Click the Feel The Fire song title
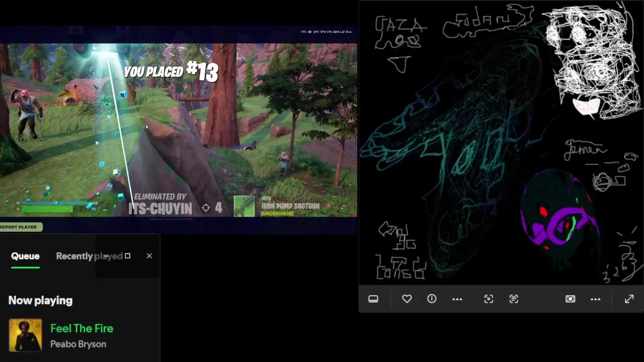The image size is (644, 362). 82,328
